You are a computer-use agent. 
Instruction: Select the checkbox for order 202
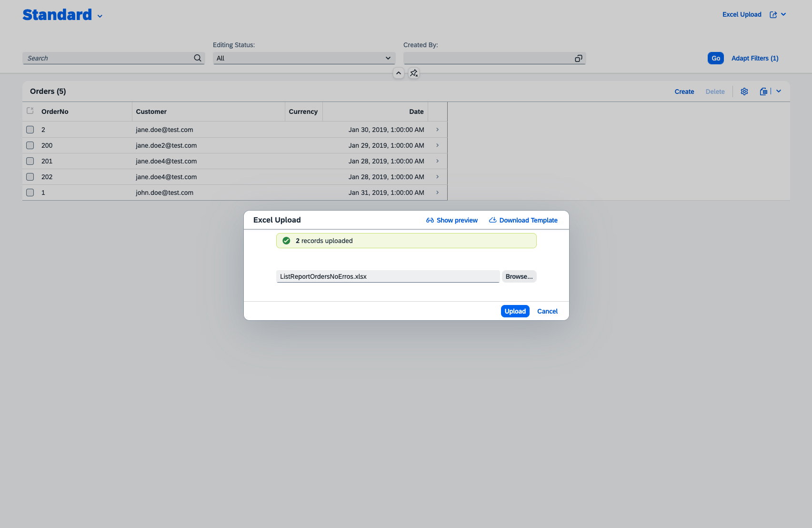(x=30, y=177)
